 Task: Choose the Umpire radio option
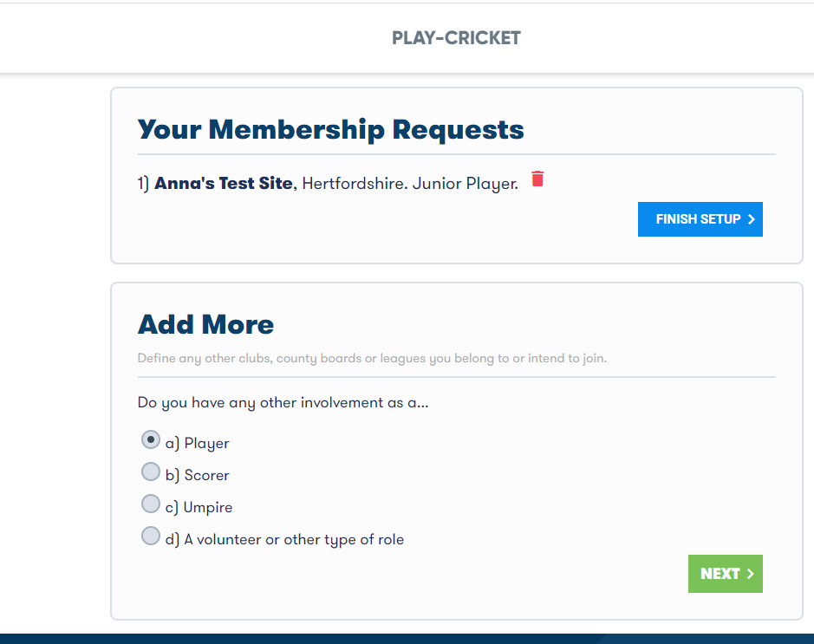pyautogui.click(x=151, y=504)
